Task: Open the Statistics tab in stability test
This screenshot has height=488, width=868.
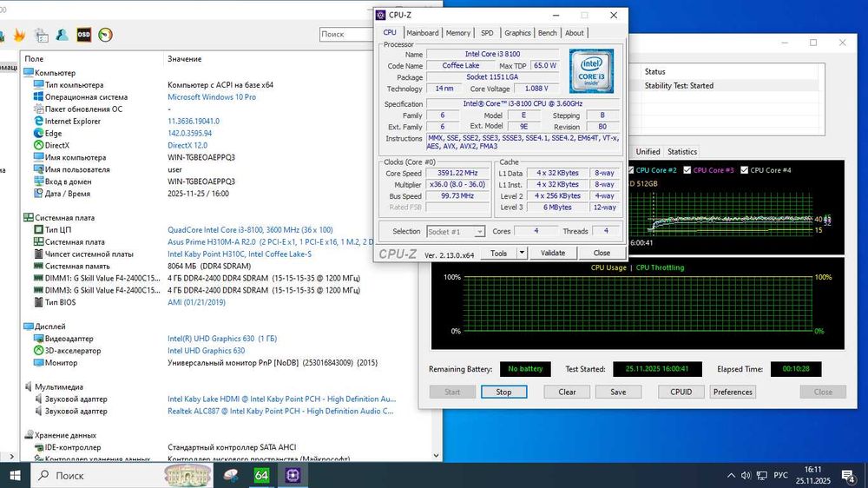Action: click(682, 151)
